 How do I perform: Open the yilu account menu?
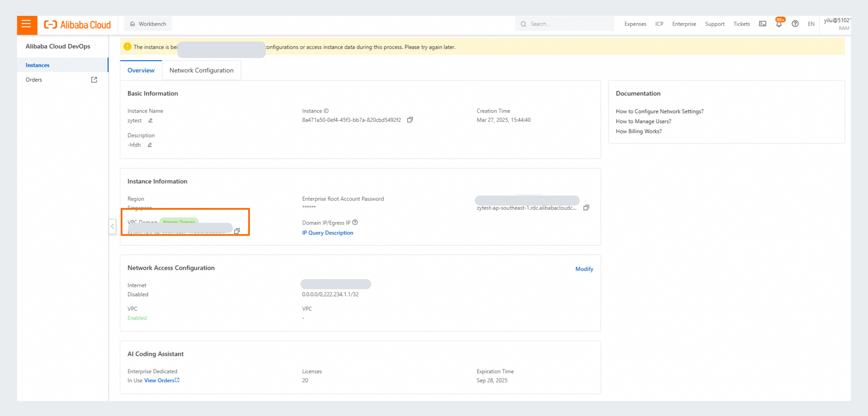point(837,24)
